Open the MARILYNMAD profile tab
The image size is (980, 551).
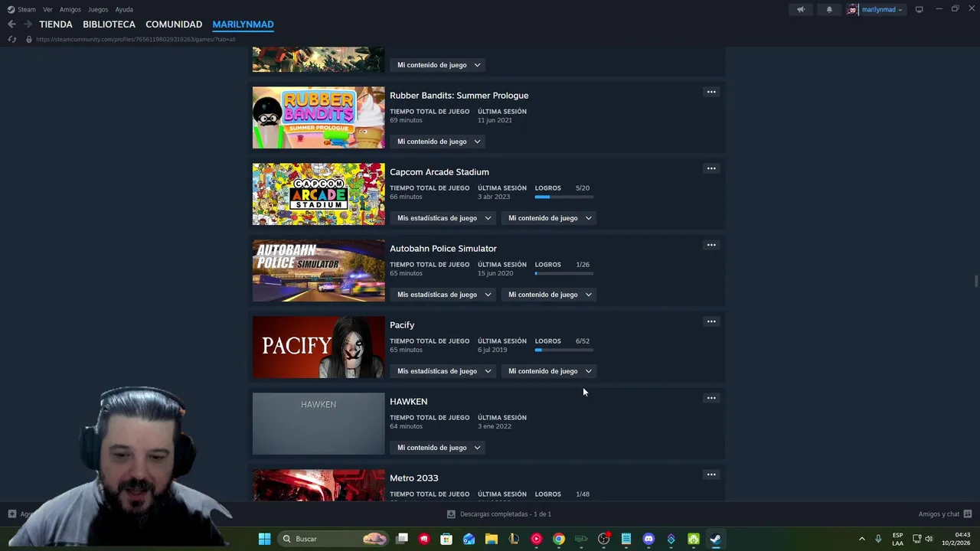click(243, 24)
